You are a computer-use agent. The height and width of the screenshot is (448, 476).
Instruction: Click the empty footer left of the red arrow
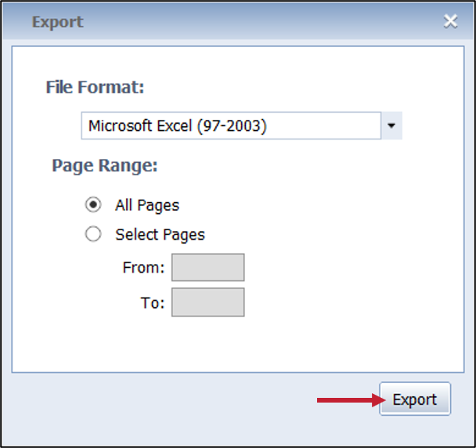157,400
